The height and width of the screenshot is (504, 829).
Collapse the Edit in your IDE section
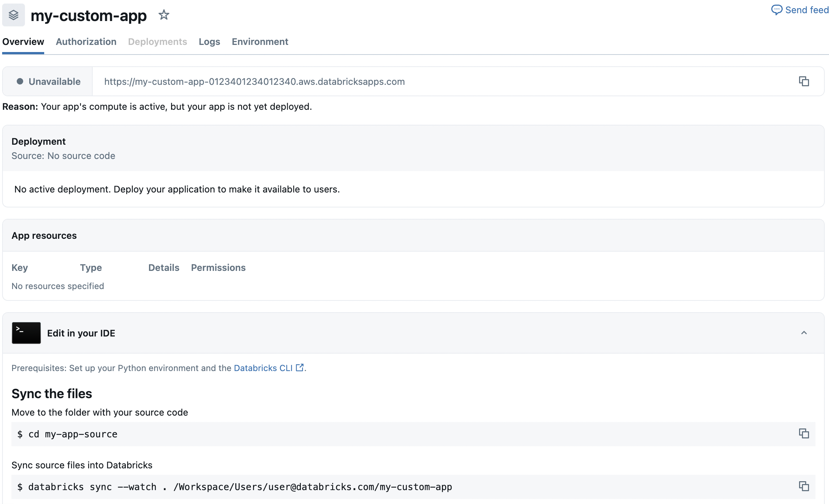[804, 333]
